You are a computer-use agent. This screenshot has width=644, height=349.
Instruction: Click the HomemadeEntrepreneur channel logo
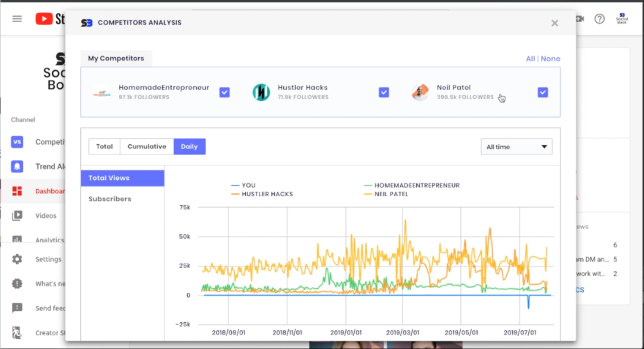102,92
